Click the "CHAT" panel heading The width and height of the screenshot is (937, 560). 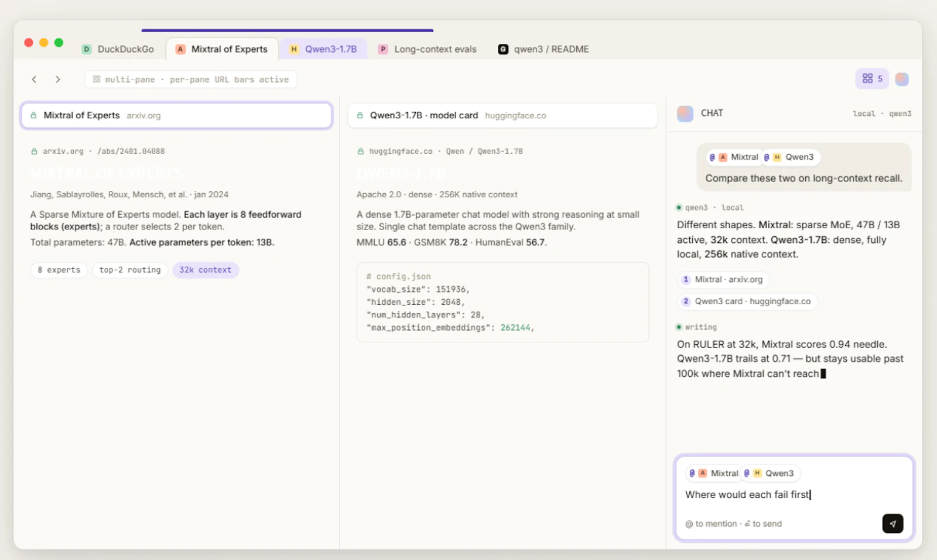point(712,114)
